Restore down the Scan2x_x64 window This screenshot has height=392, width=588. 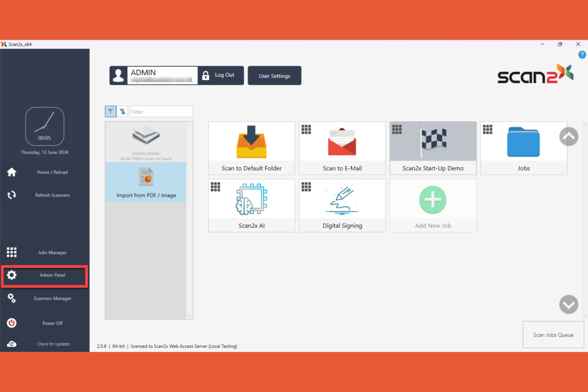click(x=560, y=44)
